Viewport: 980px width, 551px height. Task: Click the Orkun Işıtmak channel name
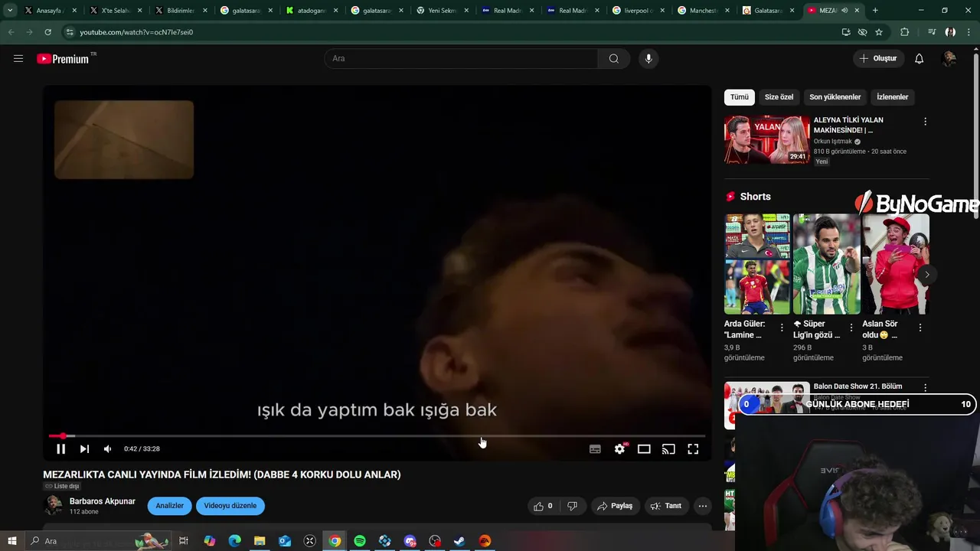(832, 142)
